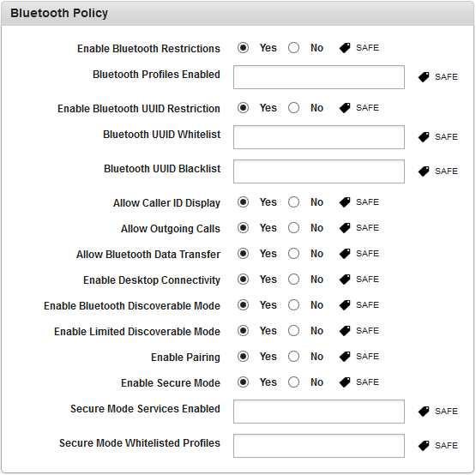Click SAFE tag icon for Bluetooth UUID Whitelist
This screenshot has height=475, width=476.
[x=424, y=137]
